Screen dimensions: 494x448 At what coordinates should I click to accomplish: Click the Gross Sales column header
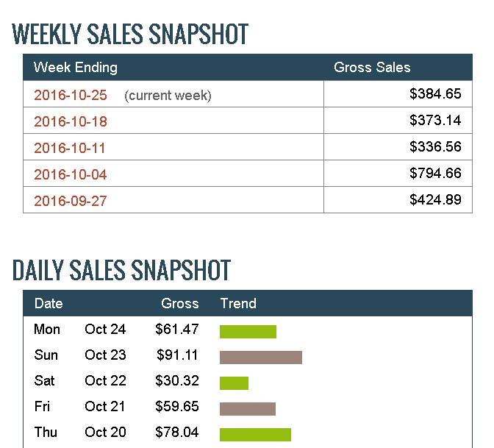tap(372, 68)
